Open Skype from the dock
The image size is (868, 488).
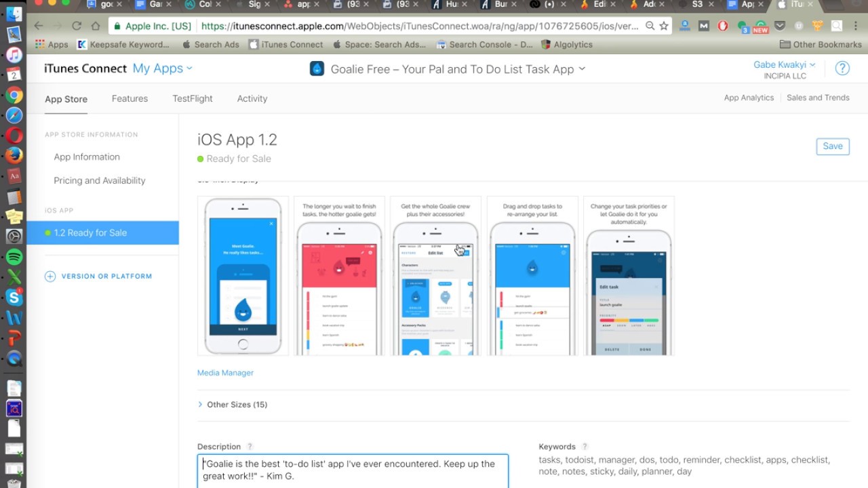(14, 297)
